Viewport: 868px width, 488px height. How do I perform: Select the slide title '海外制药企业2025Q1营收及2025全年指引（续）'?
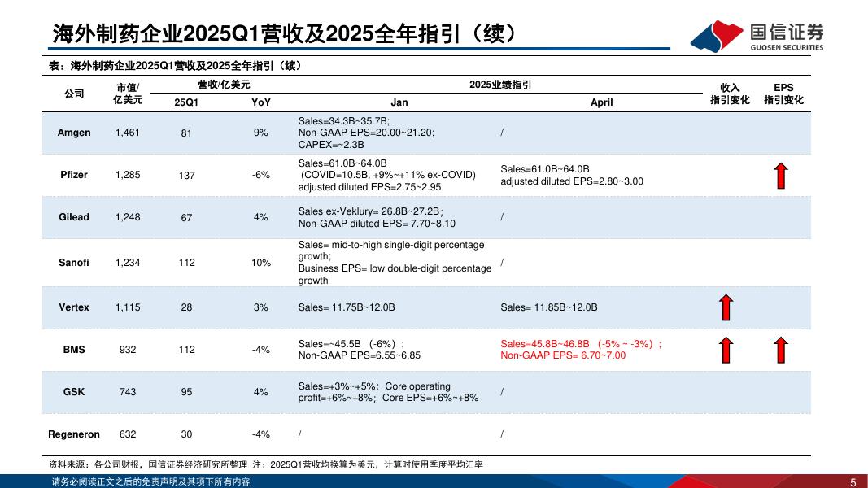[x=284, y=33]
